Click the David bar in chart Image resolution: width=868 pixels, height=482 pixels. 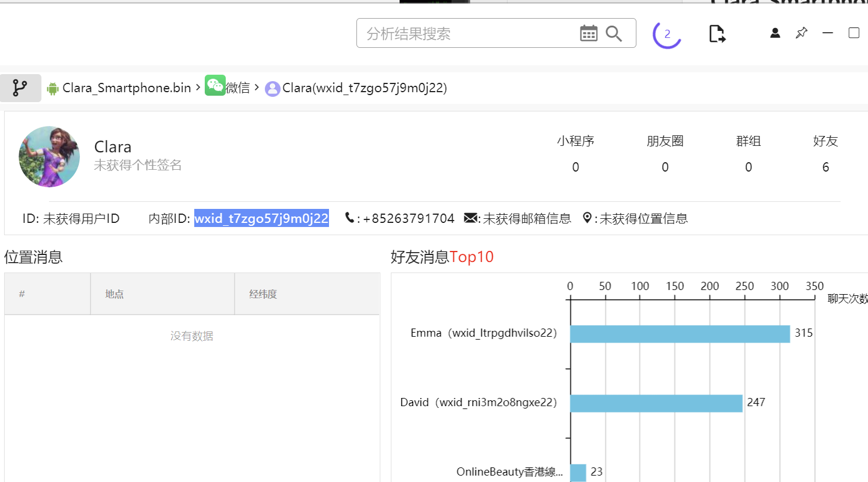tap(656, 403)
